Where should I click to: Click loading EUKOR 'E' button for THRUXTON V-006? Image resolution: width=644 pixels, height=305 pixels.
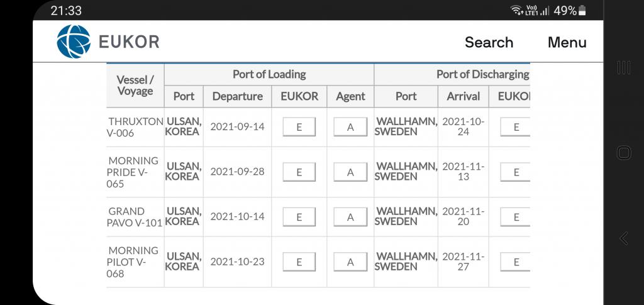click(299, 127)
